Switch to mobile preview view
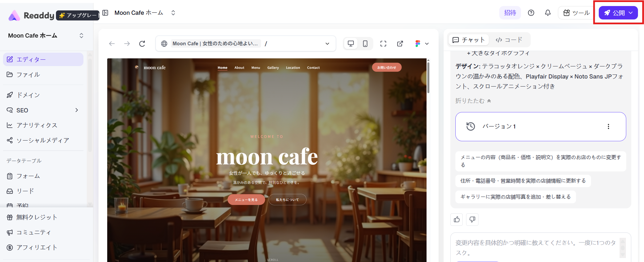 click(x=365, y=44)
